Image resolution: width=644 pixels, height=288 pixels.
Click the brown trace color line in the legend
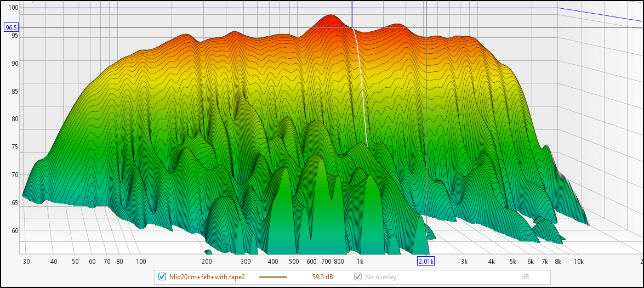(273, 278)
